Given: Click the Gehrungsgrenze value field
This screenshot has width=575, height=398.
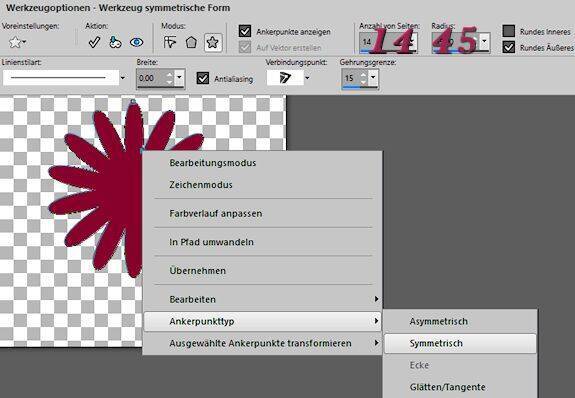Looking at the screenshot, I should [x=351, y=78].
